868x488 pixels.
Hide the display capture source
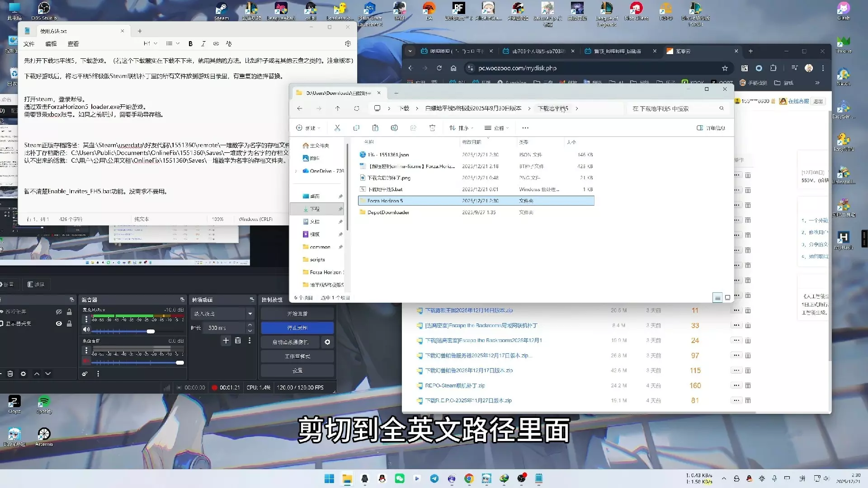tap(59, 324)
